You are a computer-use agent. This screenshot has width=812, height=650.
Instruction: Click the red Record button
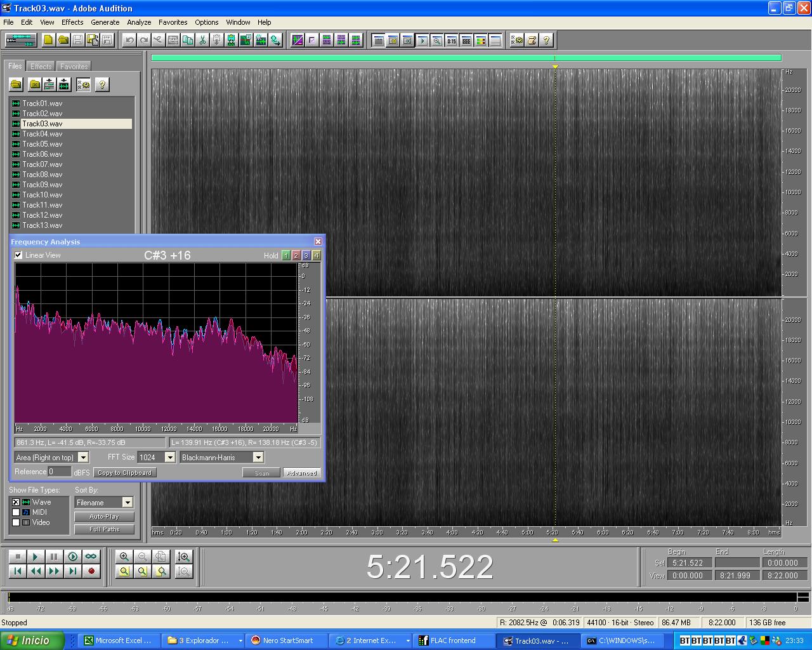(91, 571)
